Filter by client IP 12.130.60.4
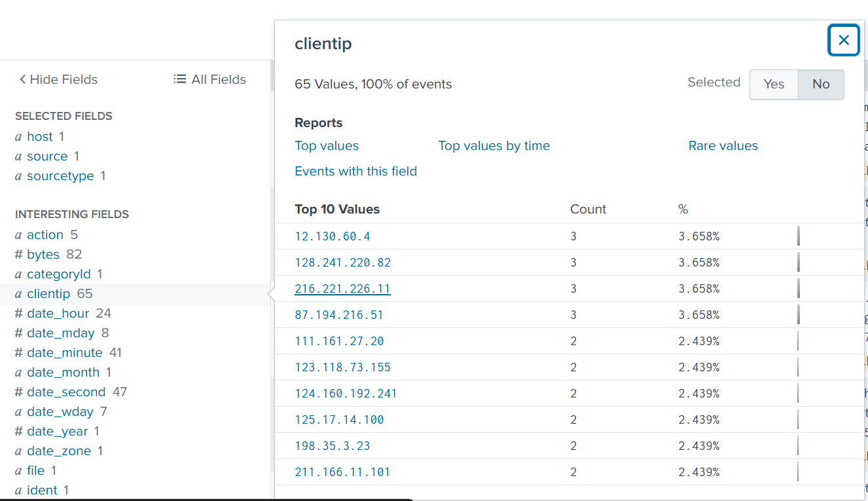The image size is (868, 501). pos(333,236)
